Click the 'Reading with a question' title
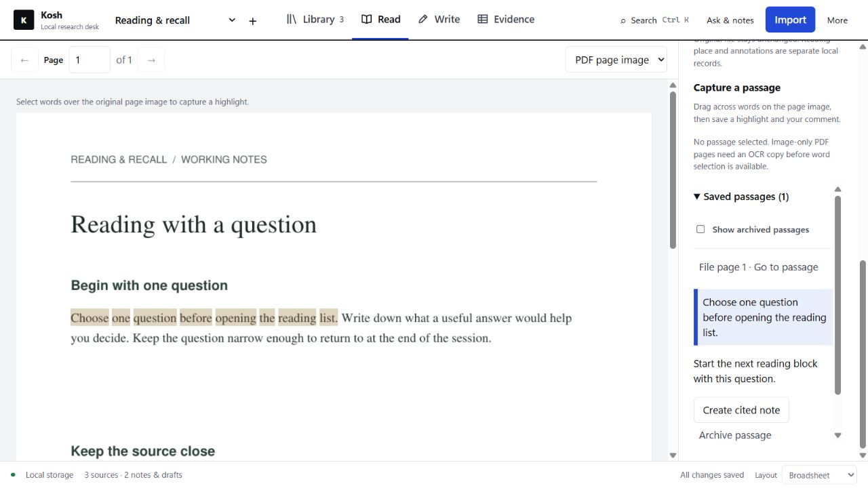The width and height of the screenshot is (868, 488). point(193,224)
